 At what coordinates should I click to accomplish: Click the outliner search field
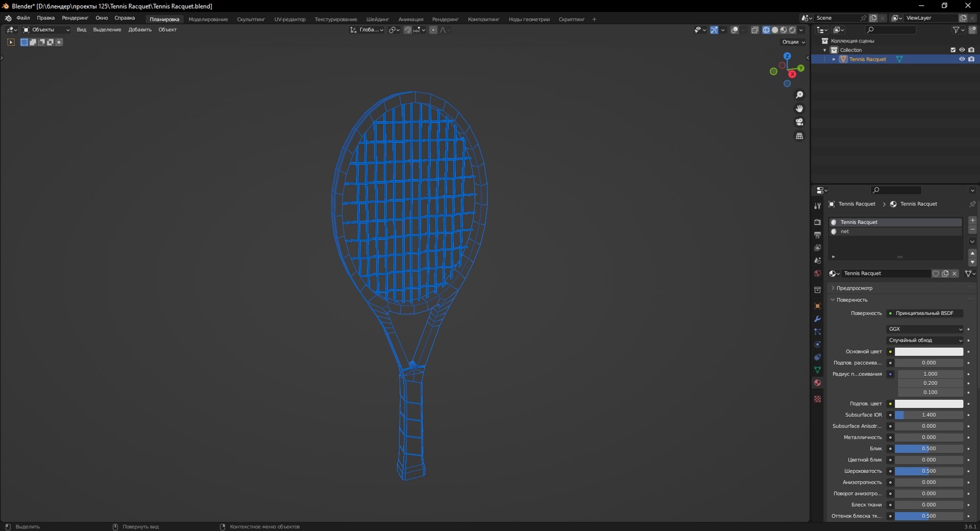891,30
